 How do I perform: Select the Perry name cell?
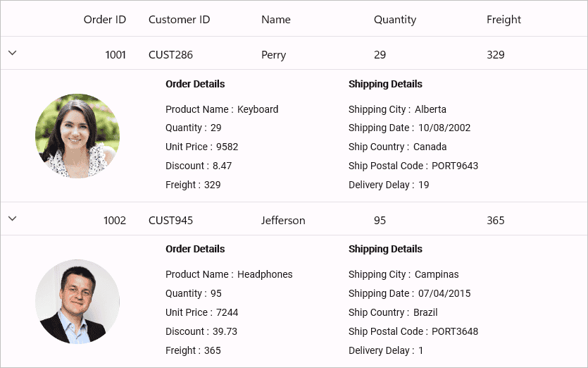[x=274, y=55]
